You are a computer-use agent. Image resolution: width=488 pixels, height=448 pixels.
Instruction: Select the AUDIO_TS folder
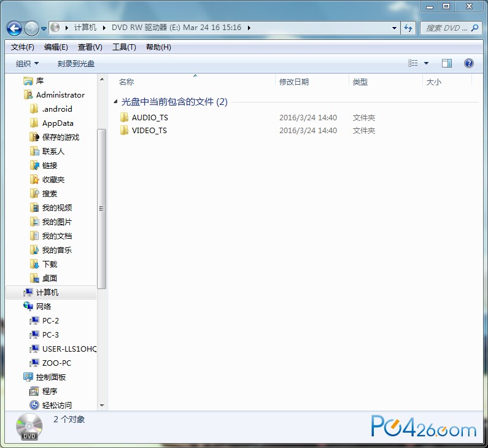[150, 118]
